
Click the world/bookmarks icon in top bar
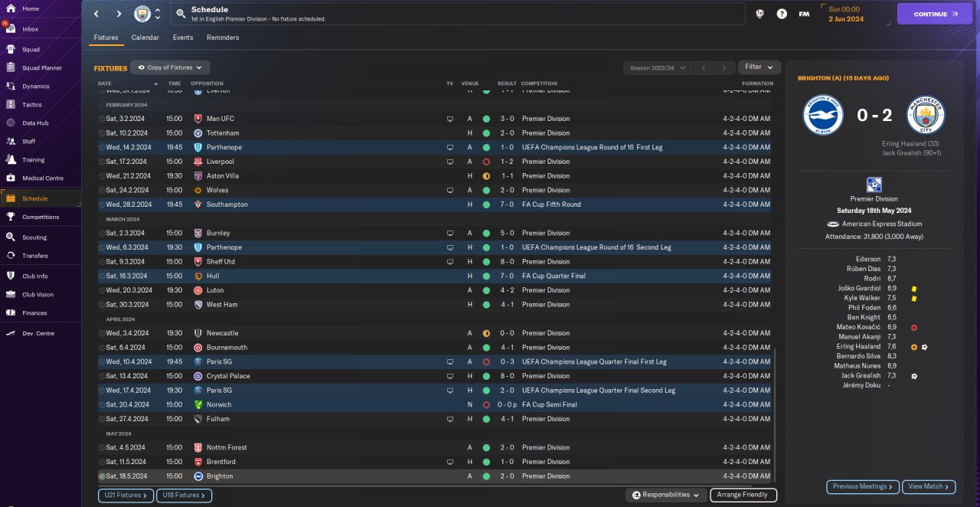pyautogui.click(x=759, y=14)
